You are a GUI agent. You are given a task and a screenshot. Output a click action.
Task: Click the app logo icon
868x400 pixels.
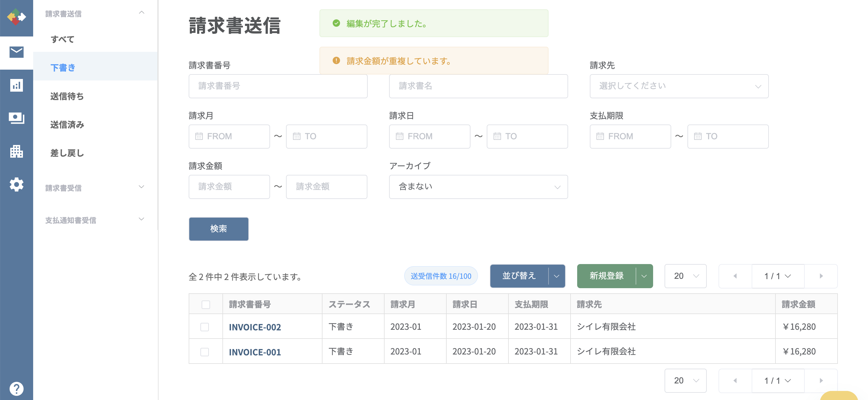point(16,17)
